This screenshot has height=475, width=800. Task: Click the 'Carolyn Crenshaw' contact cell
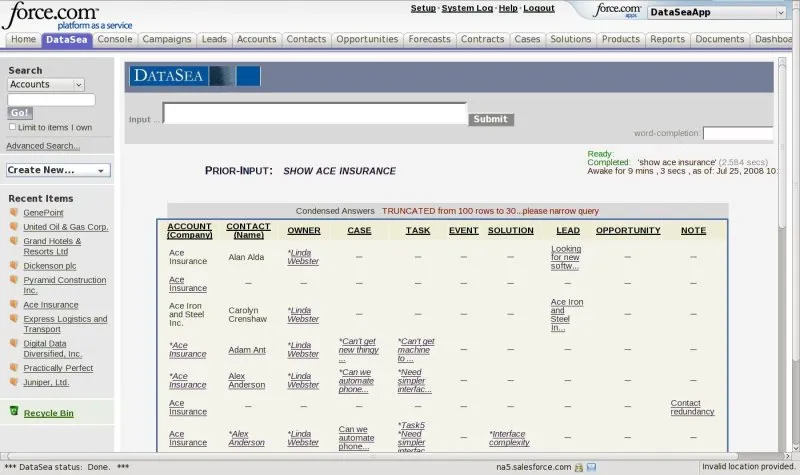tap(247, 314)
